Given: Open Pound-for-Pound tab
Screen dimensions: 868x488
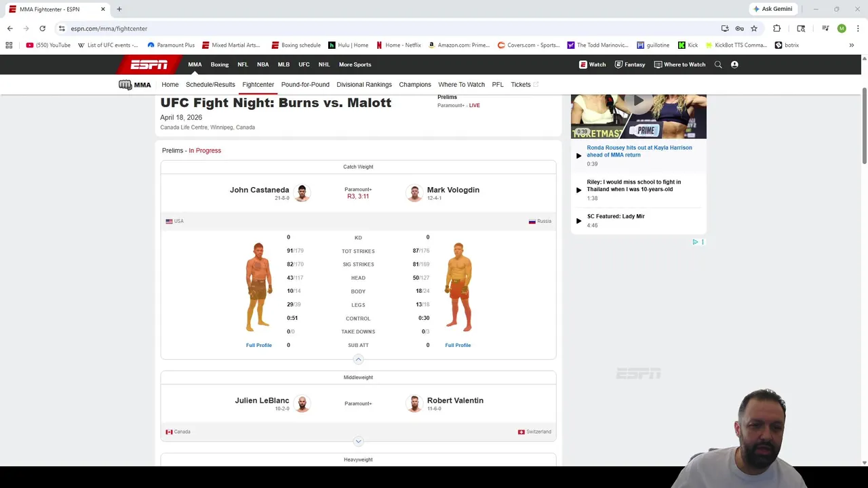Looking at the screenshot, I should click(x=305, y=85).
